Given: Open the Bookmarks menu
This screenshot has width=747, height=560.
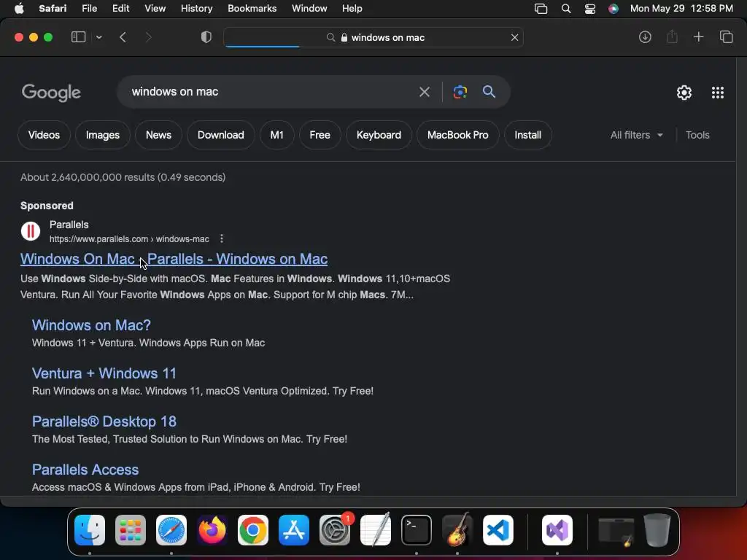Looking at the screenshot, I should 252,9.
